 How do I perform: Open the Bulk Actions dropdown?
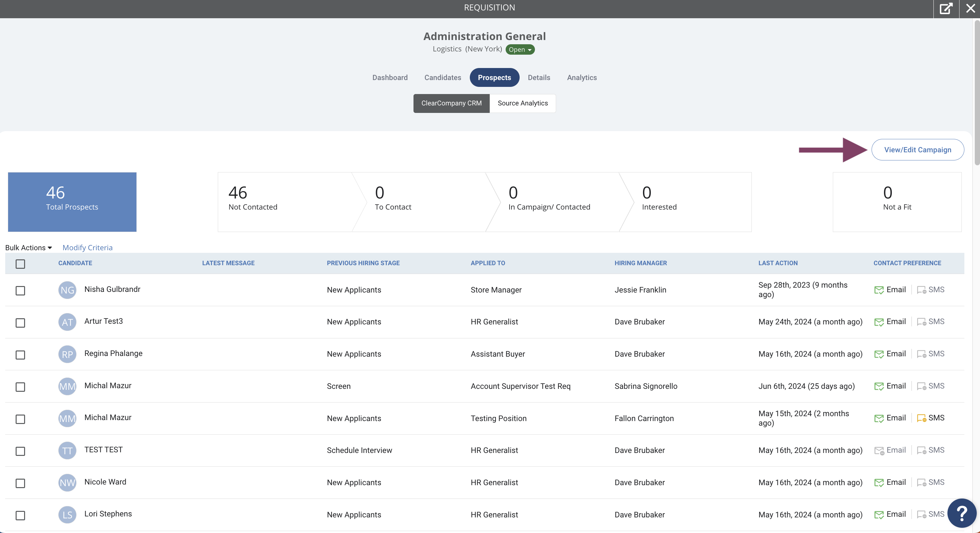pyautogui.click(x=29, y=248)
